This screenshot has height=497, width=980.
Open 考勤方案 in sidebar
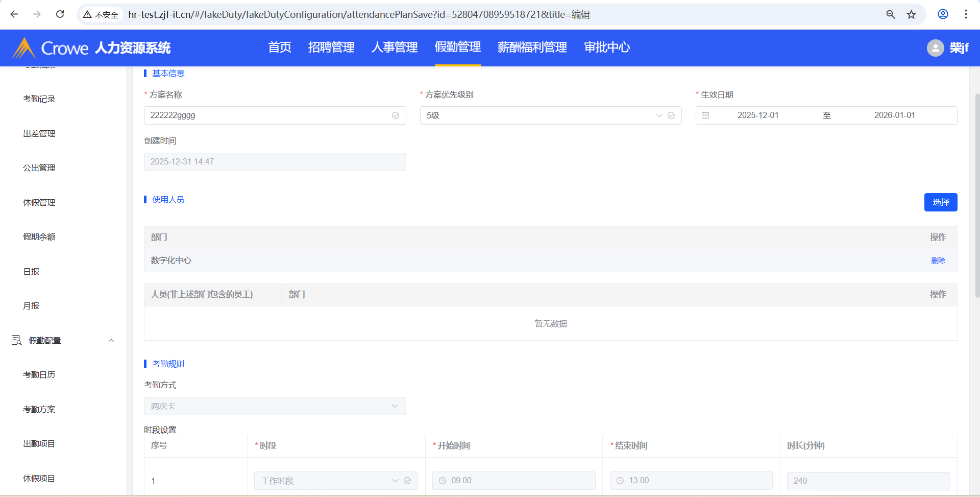point(39,409)
